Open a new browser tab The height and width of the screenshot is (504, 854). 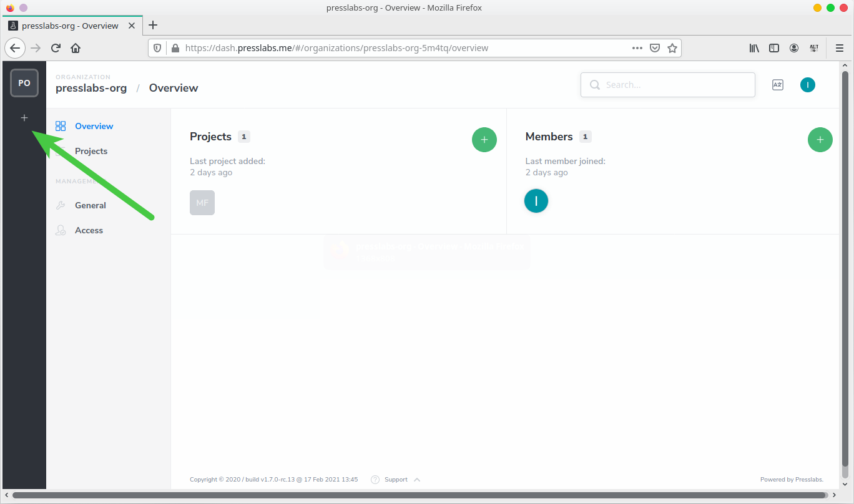153,26
